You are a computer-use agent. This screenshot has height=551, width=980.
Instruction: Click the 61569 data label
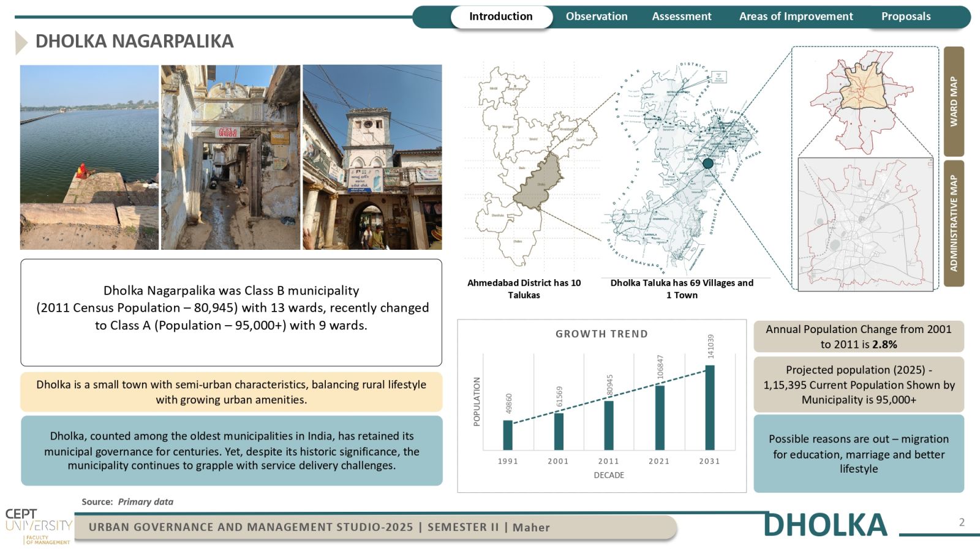[x=559, y=397]
